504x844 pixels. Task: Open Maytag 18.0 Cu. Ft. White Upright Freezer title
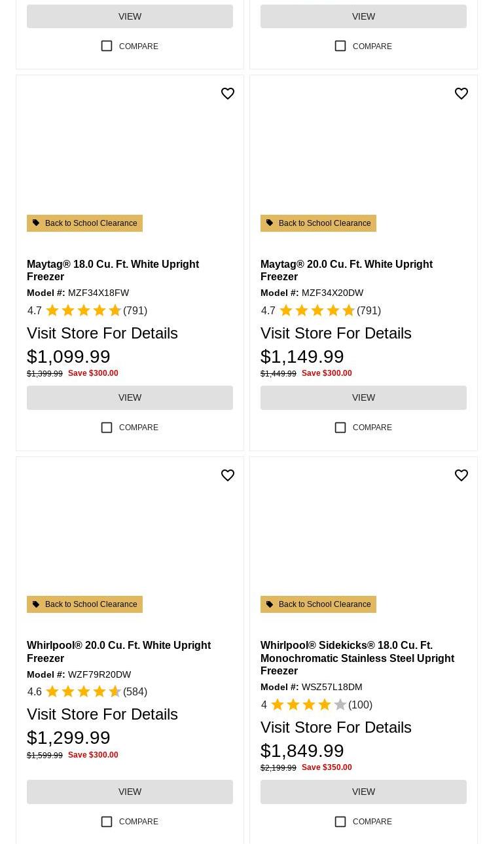pyautogui.click(x=113, y=270)
